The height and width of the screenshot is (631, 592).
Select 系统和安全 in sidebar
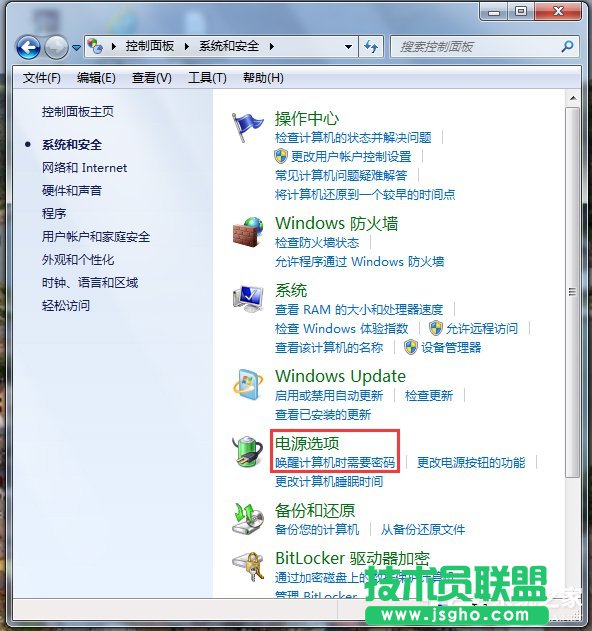(x=72, y=144)
